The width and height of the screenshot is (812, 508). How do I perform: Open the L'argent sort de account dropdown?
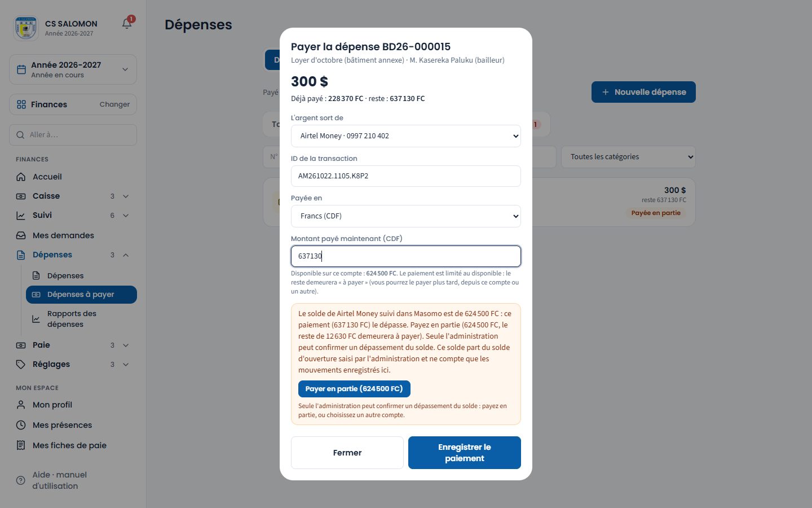(405, 136)
